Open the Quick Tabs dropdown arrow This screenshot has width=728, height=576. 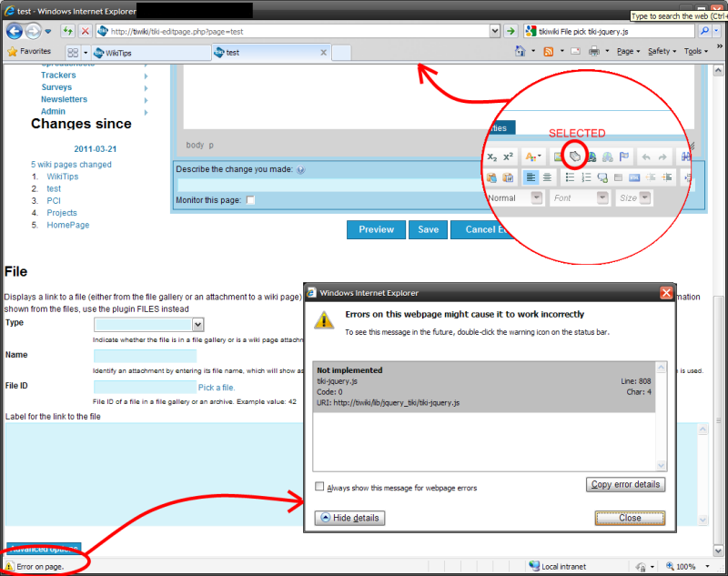(85, 53)
